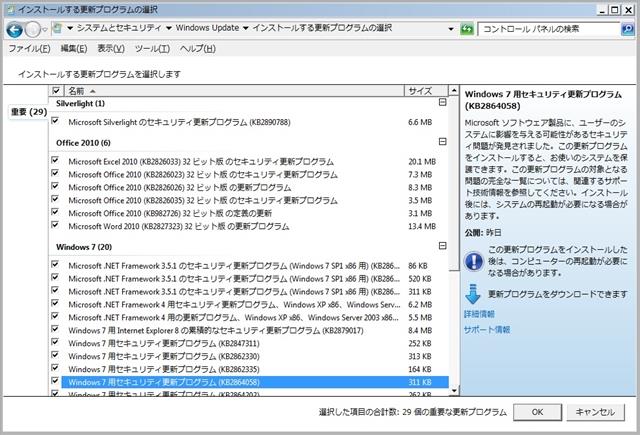Image resolution: width=640 pixels, height=435 pixels.
Task: Click the control panel icon in the address bar
Action: 58,28
